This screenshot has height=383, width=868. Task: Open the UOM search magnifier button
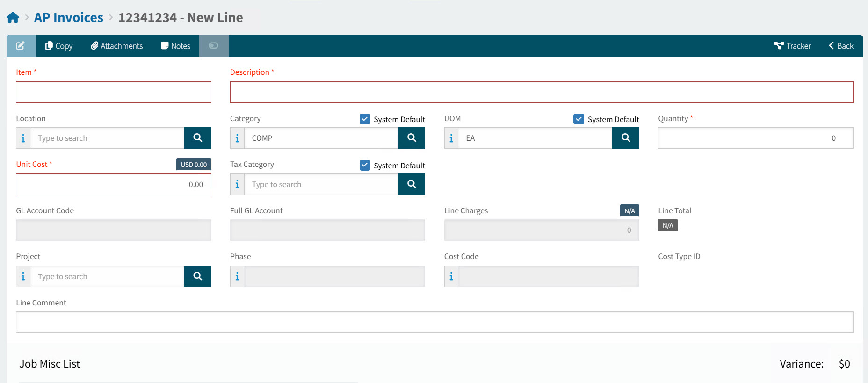pyautogui.click(x=625, y=138)
